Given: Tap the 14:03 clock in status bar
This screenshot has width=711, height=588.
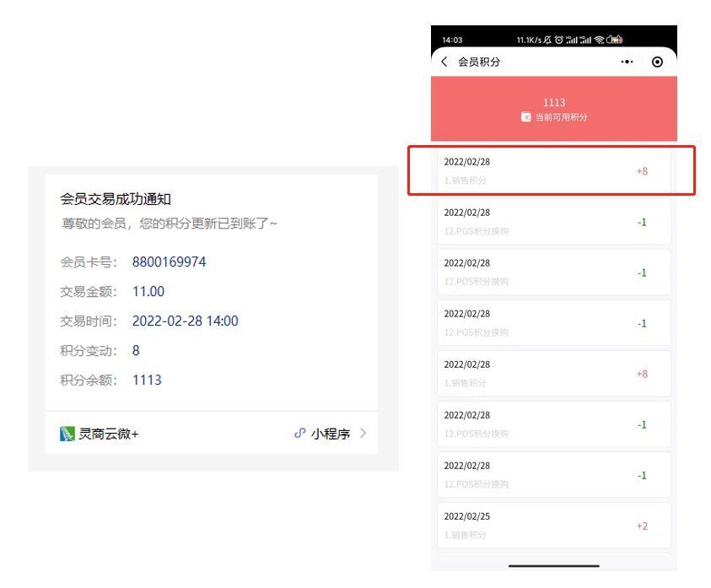Looking at the screenshot, I should point(452,40).
